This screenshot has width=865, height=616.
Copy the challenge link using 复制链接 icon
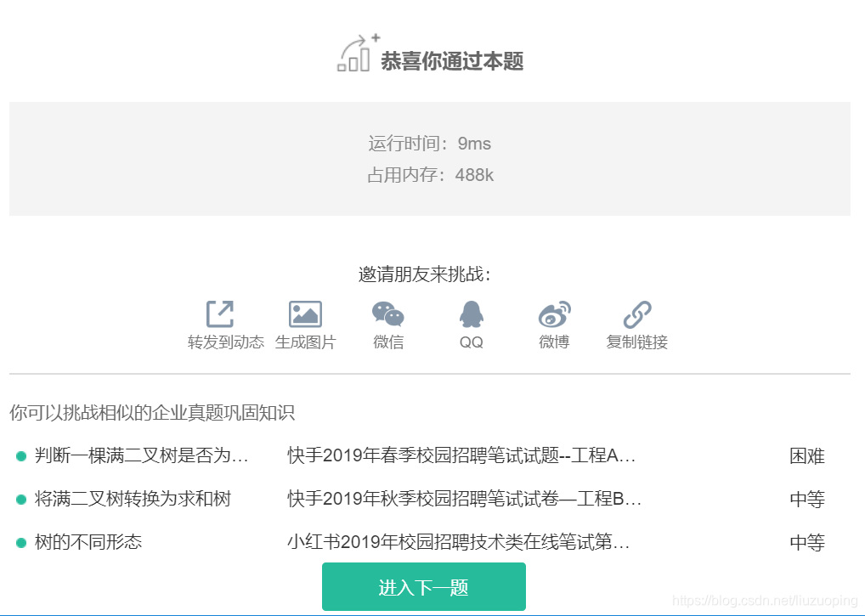(636, 314)
